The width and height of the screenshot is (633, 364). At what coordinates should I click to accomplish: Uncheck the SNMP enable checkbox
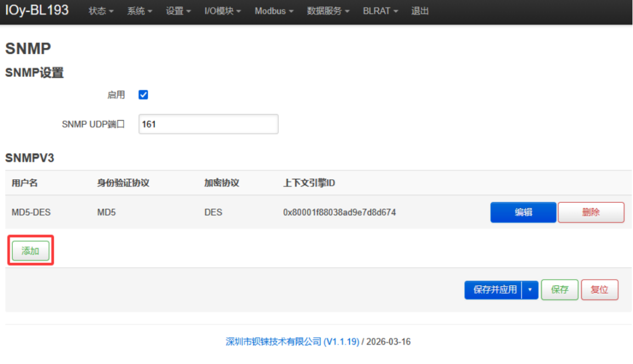tap(143, 94)
